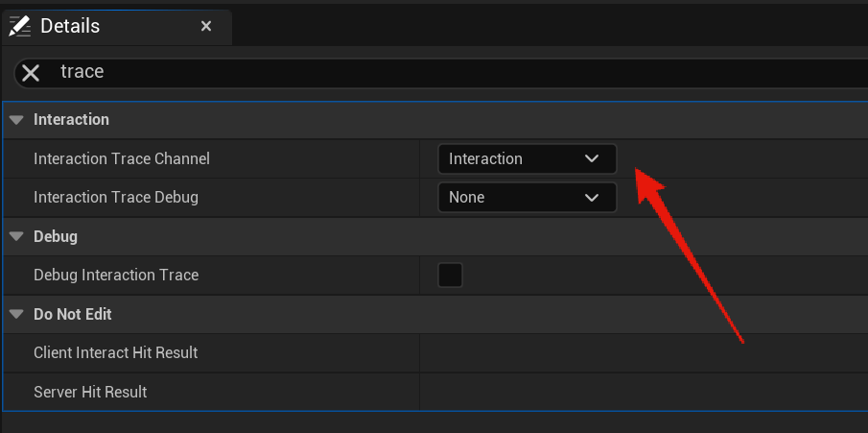Collapse the Debug category
Image resolution: width=868 pixels, height=433 pixels.
point(15,236)
